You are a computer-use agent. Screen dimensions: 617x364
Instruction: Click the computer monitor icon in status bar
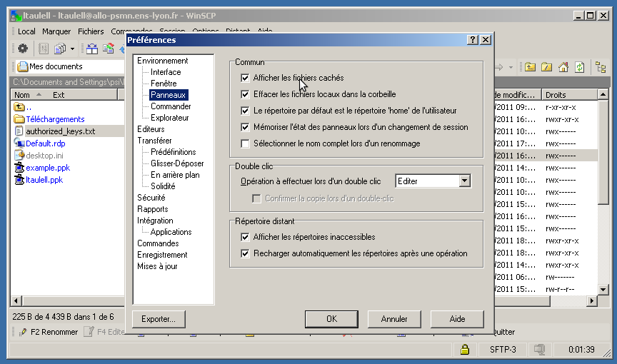coord(539,349)
